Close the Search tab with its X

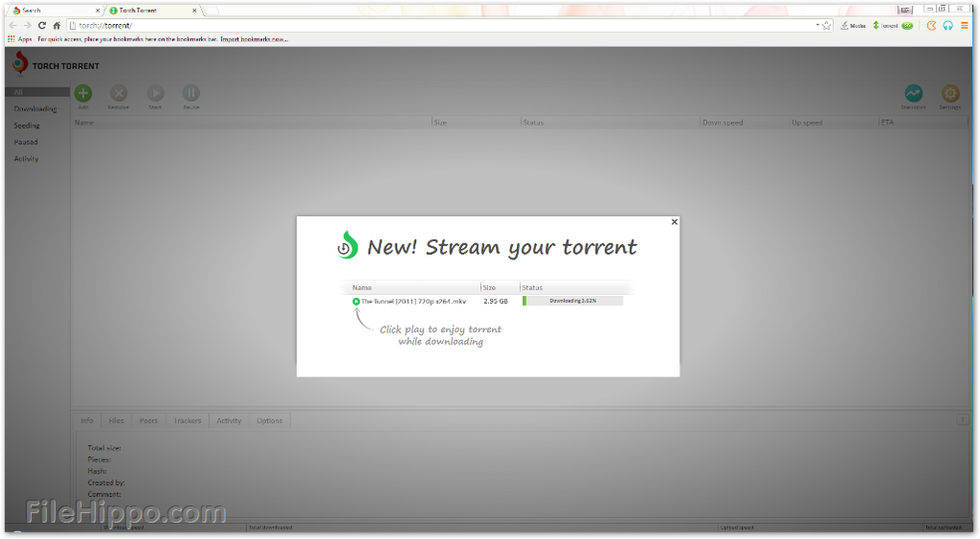(97, 11)
